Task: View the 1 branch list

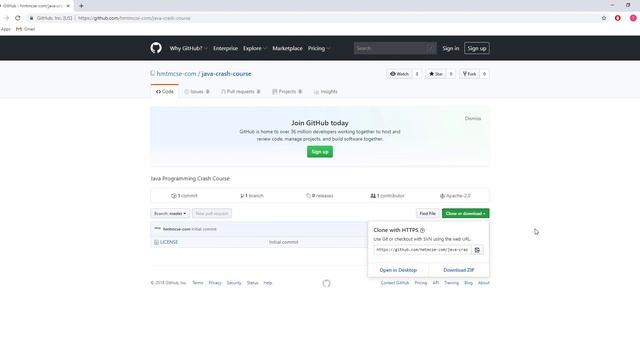Action: pos(252,196)
